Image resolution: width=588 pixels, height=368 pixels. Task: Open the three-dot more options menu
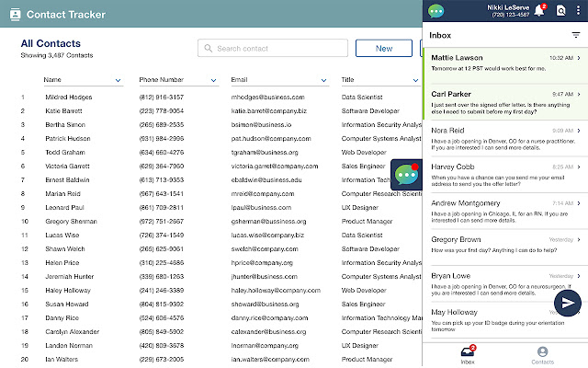click(580, 10)
